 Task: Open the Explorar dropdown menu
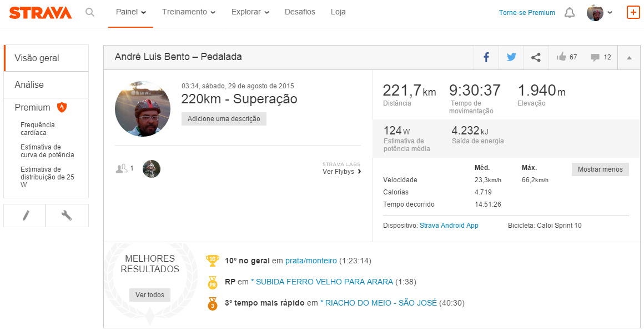click(x=250, y=12)
